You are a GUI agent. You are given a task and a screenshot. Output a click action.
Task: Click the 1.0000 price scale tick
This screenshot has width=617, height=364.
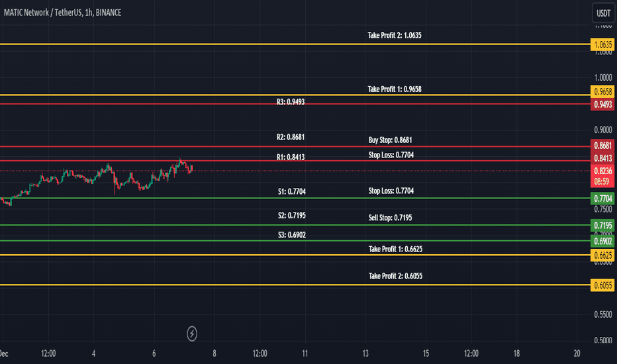coord(603,77)
